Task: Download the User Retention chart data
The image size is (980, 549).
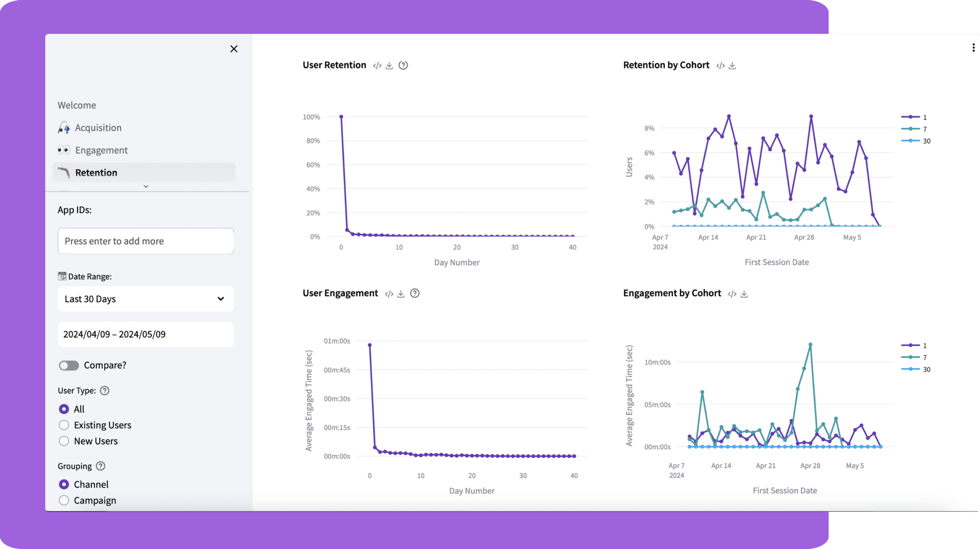Action: tap(390, 66)
